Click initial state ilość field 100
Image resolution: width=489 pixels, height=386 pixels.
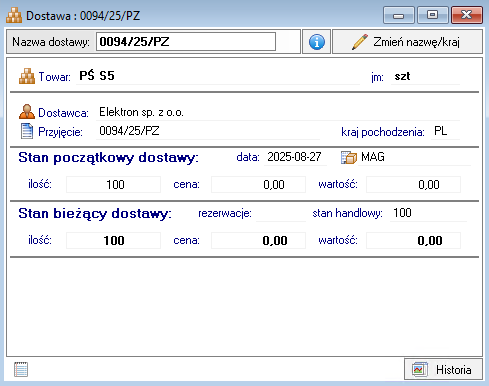pyautogui.click(x=113, y=184)
